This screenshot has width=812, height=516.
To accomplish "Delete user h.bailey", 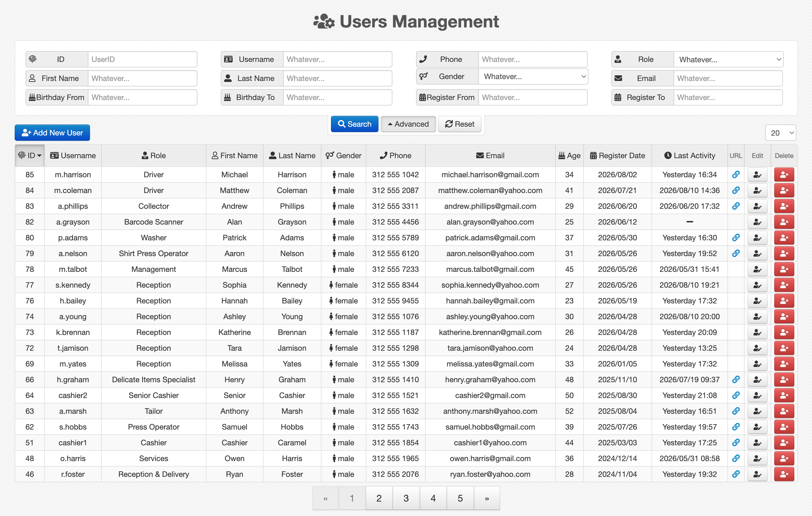I will (784, 301).
